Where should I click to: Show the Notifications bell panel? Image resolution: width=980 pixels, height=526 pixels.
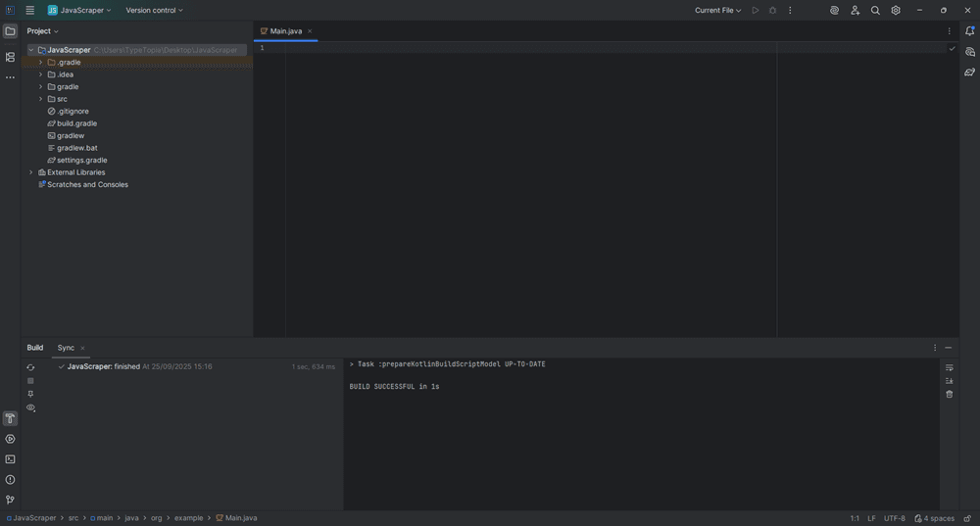(969, 30)
